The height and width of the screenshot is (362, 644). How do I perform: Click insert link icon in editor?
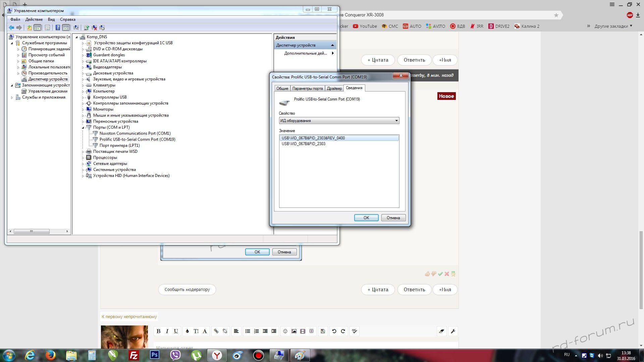[x=216, y=331]
